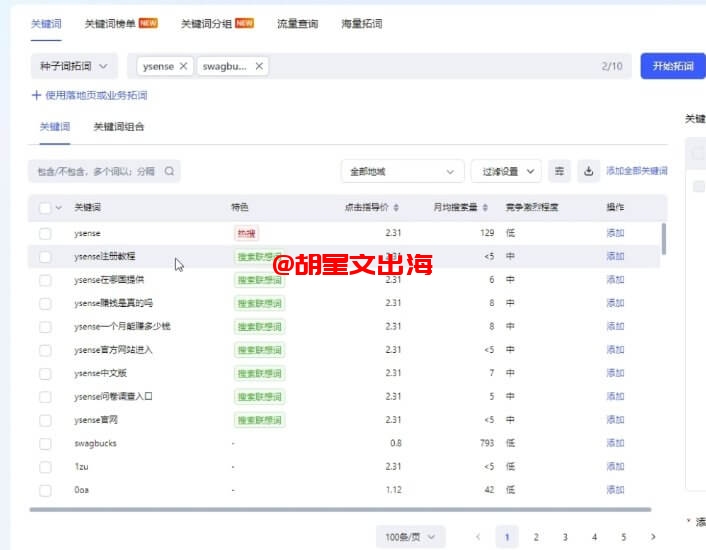Click 添加 for the 1zu row
The height and width of the screenshot is (550, 706).
click(x=615, y=467)
